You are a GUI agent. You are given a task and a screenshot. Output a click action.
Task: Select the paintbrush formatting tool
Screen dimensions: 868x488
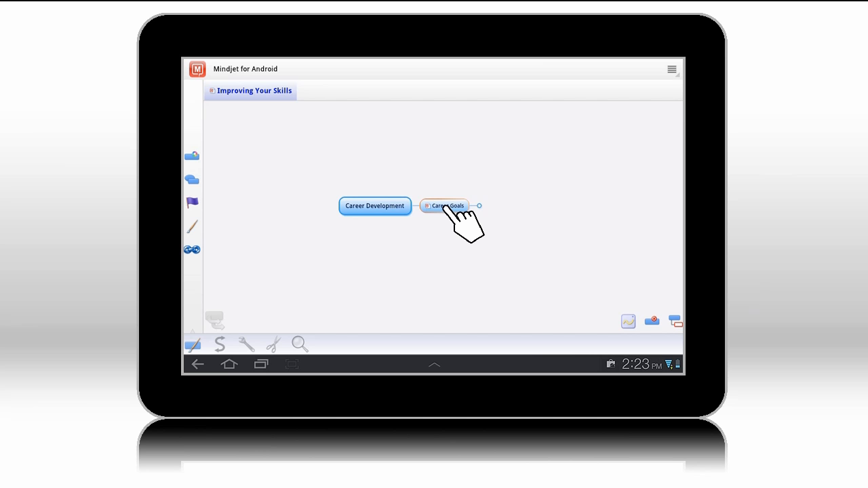click(192, 226)
